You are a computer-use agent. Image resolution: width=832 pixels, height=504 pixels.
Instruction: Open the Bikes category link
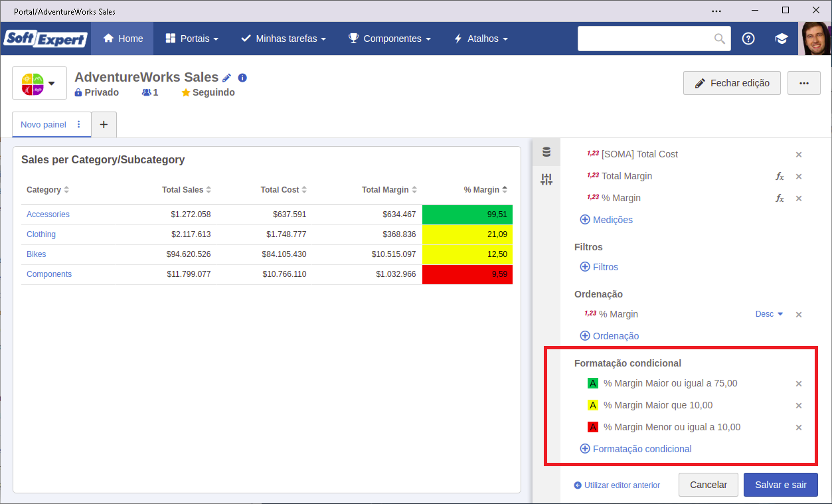(37, 254)
